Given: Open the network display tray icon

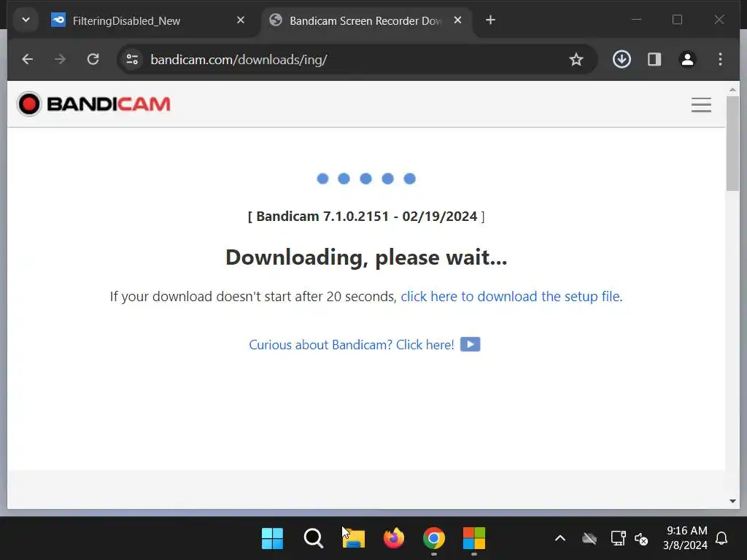Looking at the screenshot, I should pyautogui.click(x=618, y=539).
